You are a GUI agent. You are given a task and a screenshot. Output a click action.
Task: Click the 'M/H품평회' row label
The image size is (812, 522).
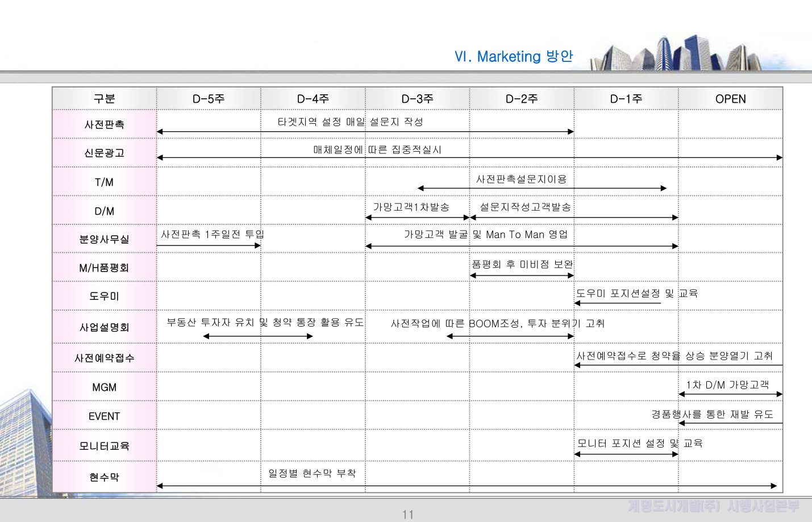105,268
